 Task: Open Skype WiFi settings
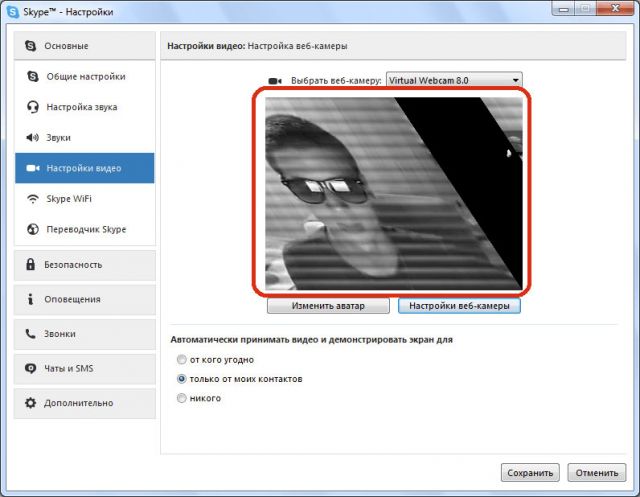(85, 199)
